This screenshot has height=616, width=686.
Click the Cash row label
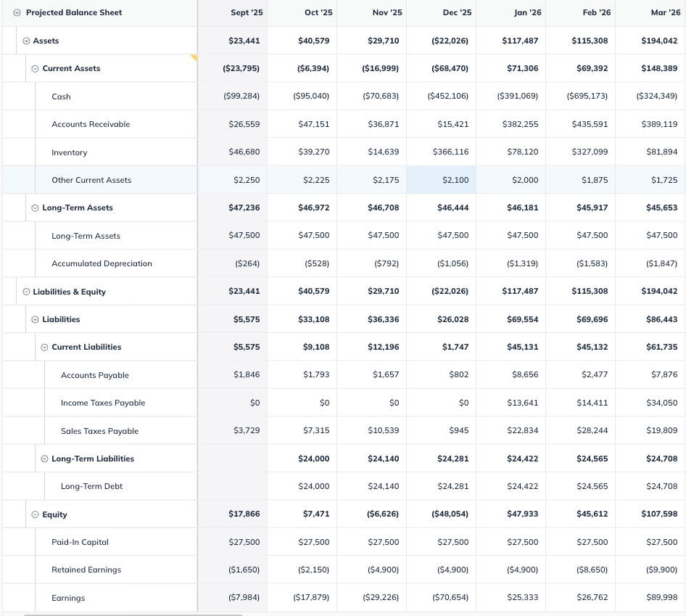[x=61, y=96]
